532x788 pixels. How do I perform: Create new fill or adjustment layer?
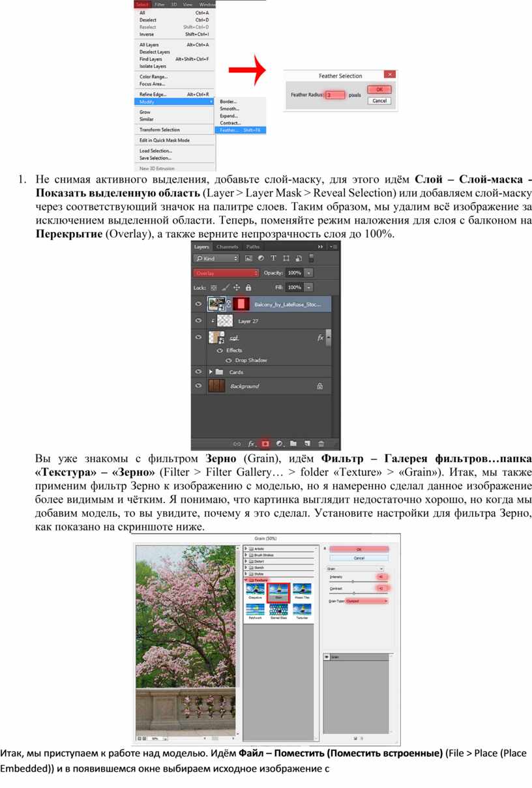279,443
